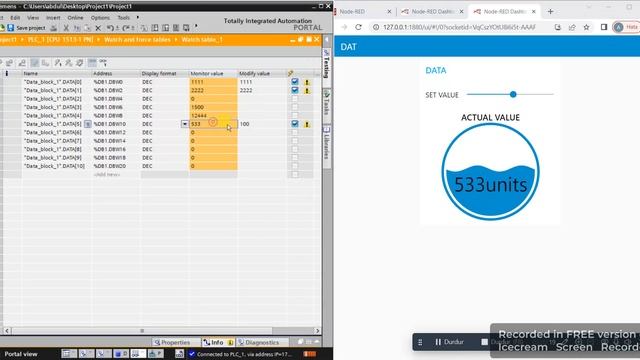Click the Save project icon in TIA Portal
This screenshot has height=360, width=640.
[11, 28]
